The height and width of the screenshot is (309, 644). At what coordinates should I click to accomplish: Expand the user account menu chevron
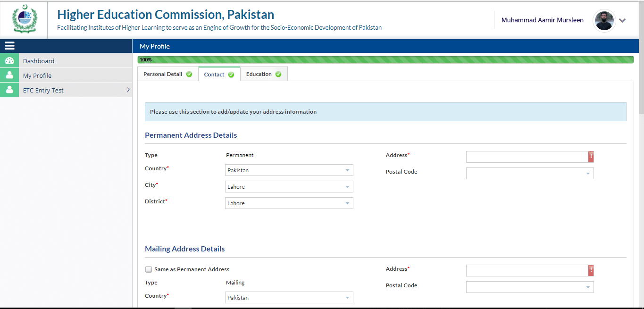click(622, 20)
